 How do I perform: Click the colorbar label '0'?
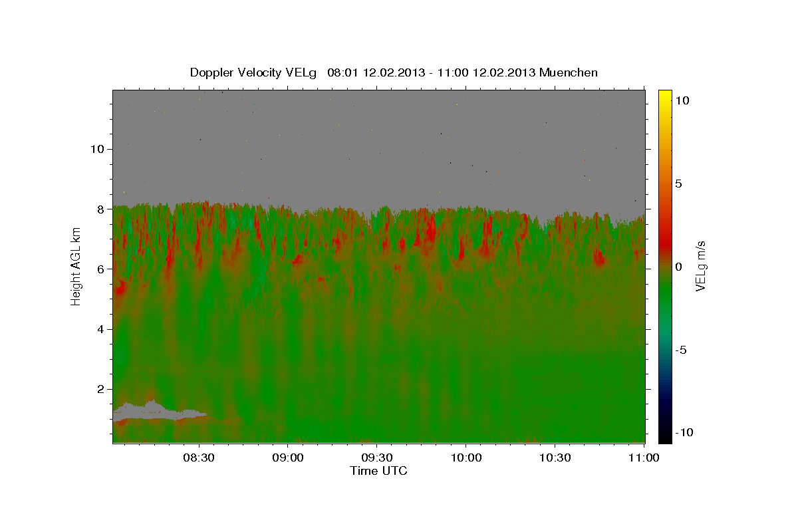coord(678,267)
